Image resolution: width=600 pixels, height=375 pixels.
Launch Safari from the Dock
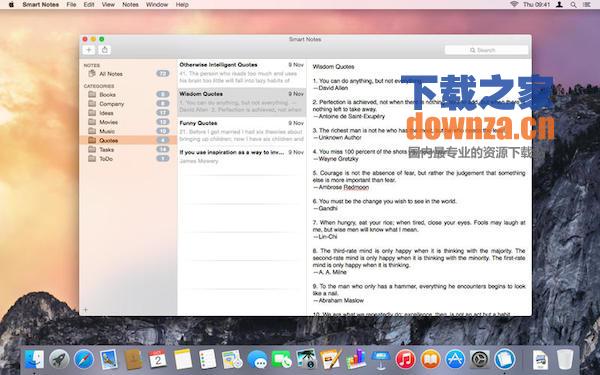(x=84, y=360)
